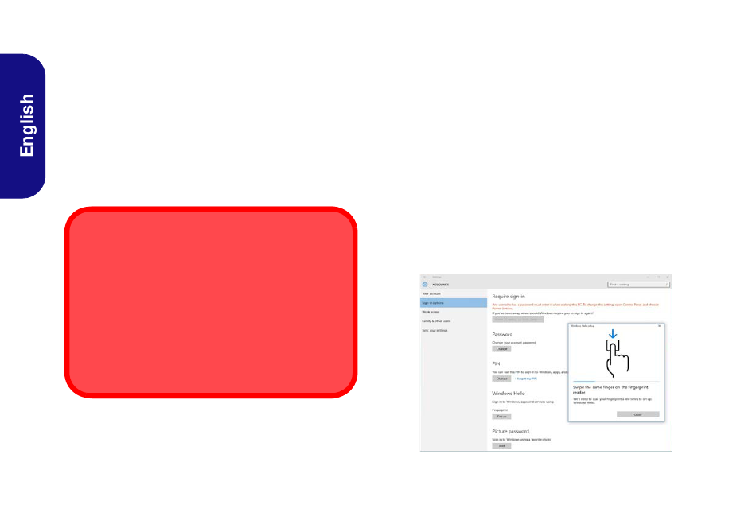
Task: Close the Settings window
Action: pos(667,277)
